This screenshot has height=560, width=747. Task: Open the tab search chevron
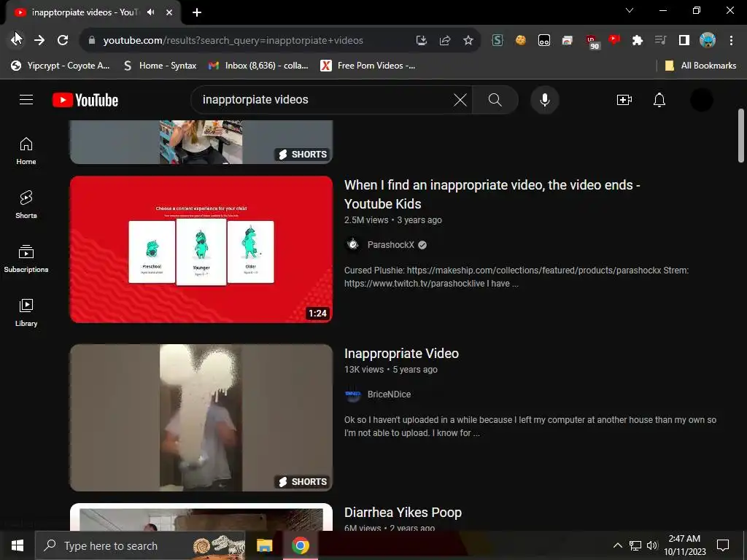pos(630,10)
